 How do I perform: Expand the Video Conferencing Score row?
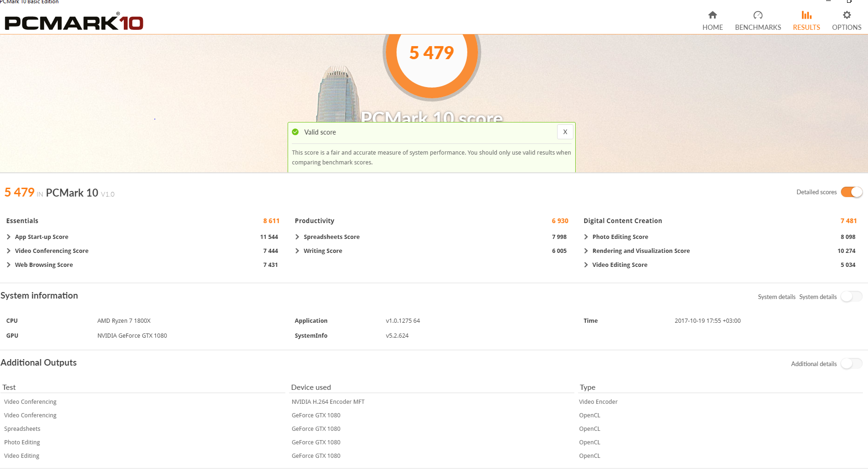pyautogui.click(x=9, y=251)
